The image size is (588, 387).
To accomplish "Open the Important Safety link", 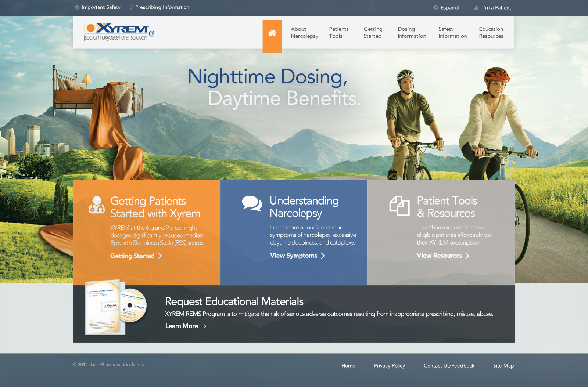I will [101, 7].
